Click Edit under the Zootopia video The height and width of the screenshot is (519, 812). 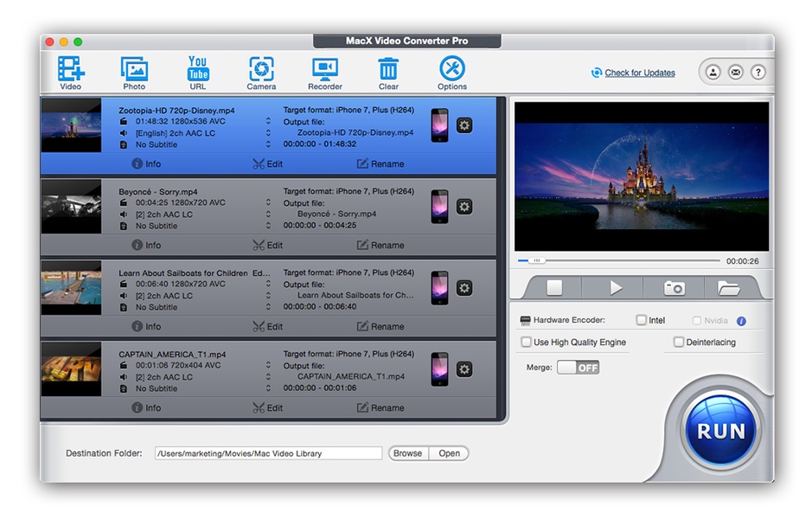click(x=267, y=163)
